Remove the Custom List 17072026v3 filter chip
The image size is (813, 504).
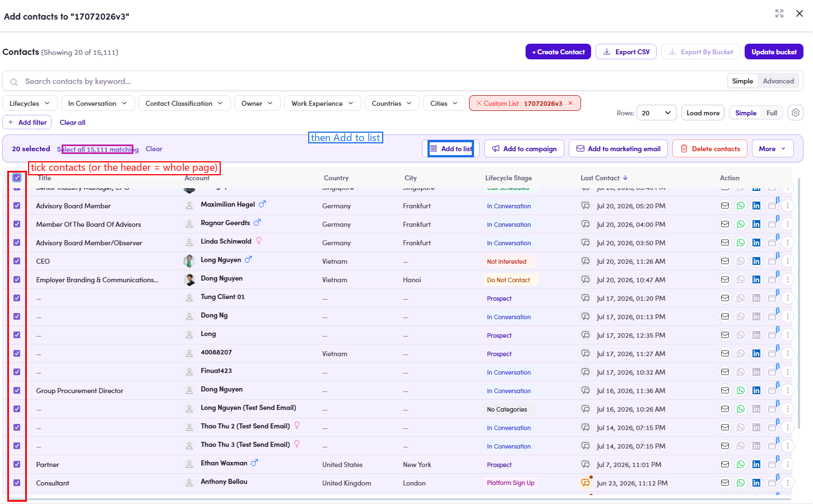point(570,103)
